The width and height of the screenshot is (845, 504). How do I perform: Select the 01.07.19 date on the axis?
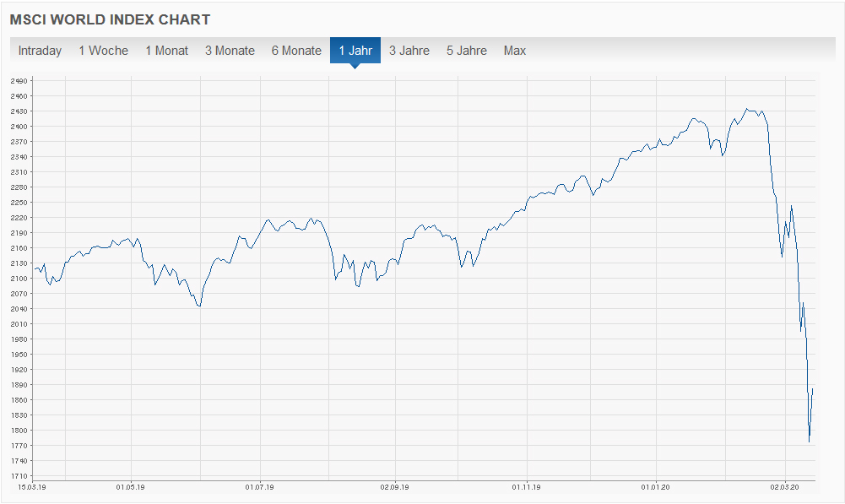pos(259,487)
